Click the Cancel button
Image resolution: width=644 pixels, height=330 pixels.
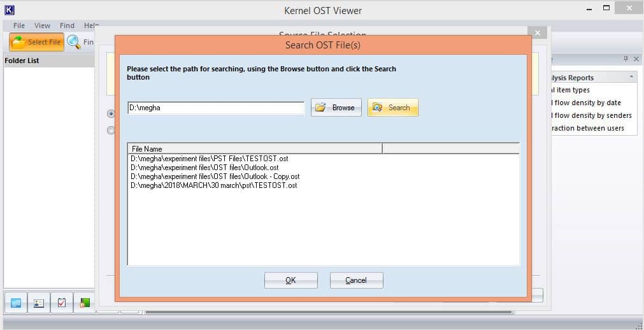(x=357, y=280)
